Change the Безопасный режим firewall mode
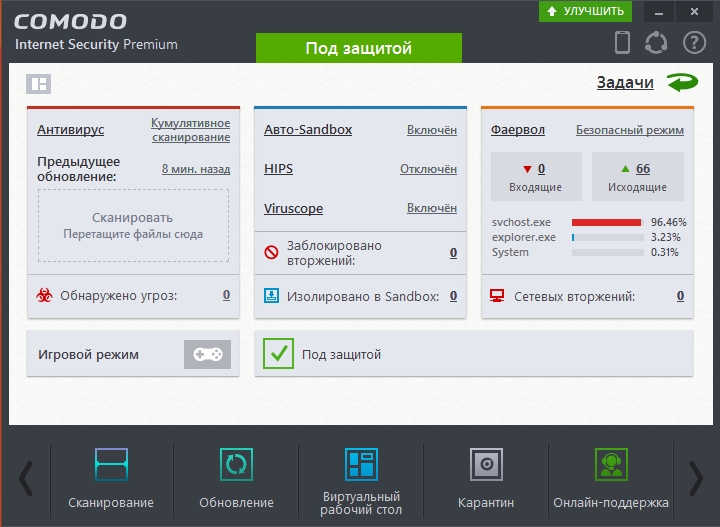 pos(630,130)
